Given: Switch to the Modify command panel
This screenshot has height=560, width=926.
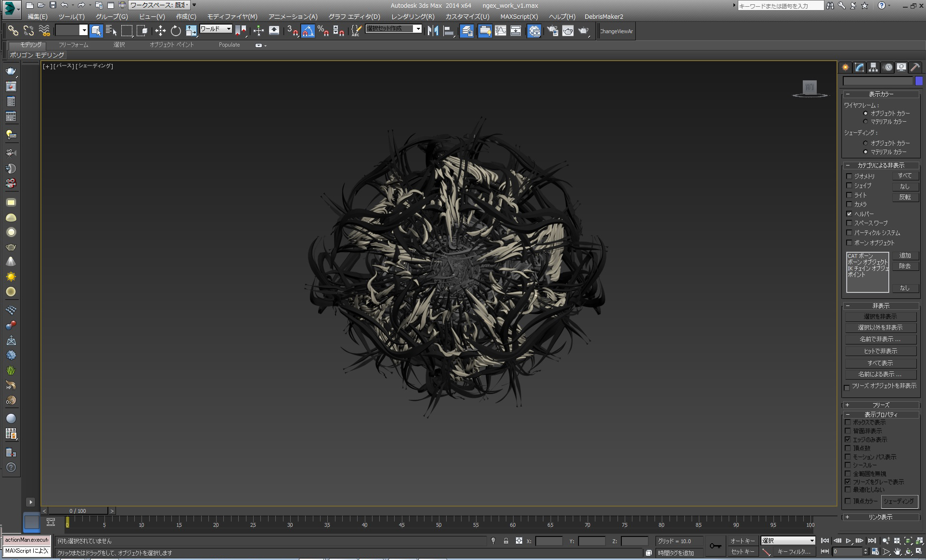Looking at the screenshot, I should coord(859,67).
